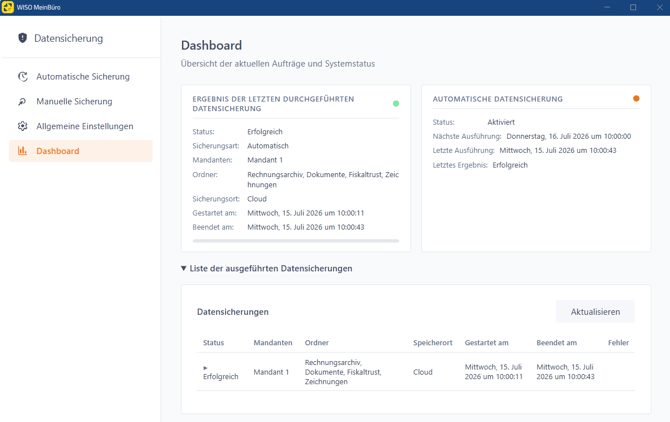Click the Fehler column header
The width and height of the screenshot is (670, 422).
[618, 343]
